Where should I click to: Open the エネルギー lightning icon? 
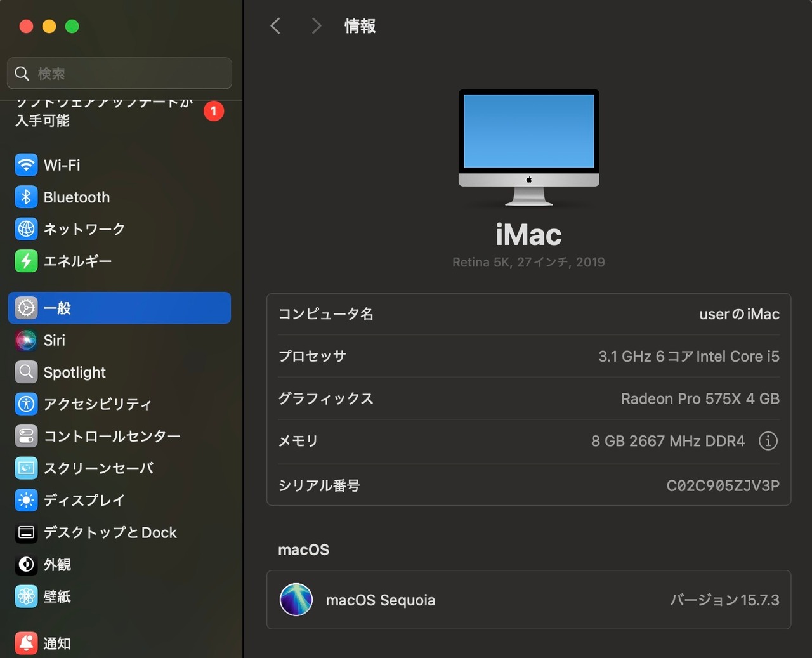(26, 261)
